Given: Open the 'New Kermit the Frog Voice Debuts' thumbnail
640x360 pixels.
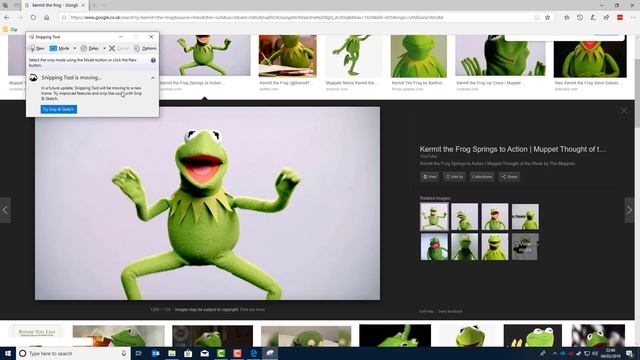Looking at the screenshot, I should click(590, 56).
